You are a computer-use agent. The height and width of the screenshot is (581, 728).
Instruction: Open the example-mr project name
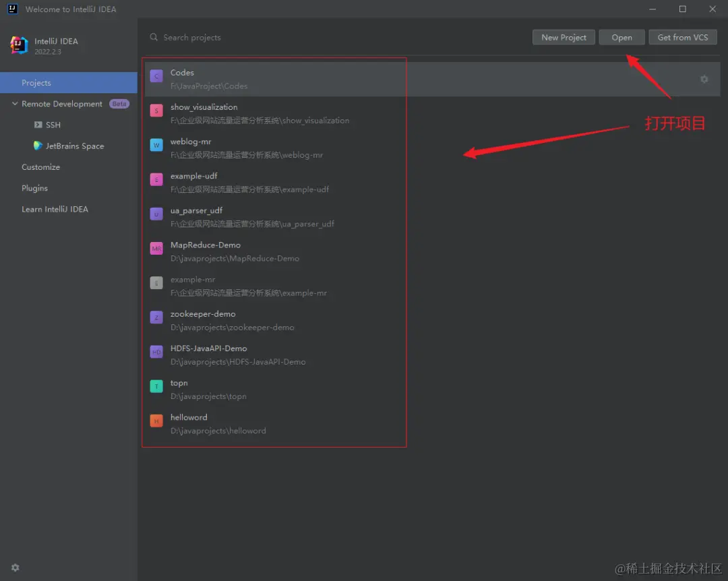pyautogui.click(x=193, y=280)
